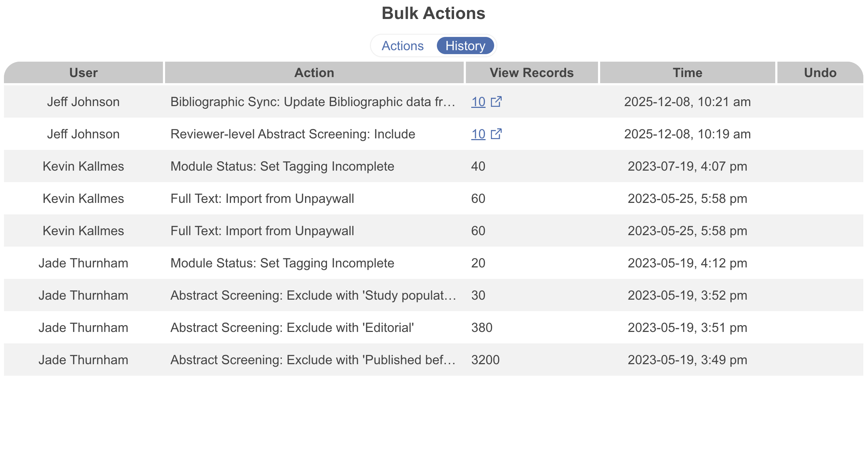Click the 3200 records count
The height and width of the screenshot is (466, 868).
pos(485,360)
